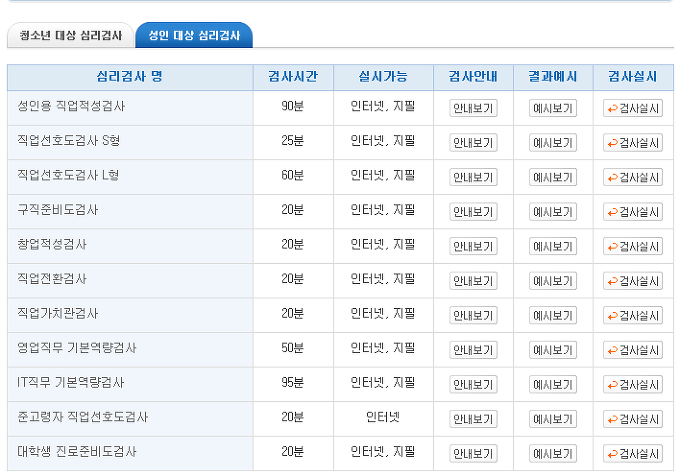This screenshot has height=476, width=680.
Task: Switch to 청소년 대상 심리검사 tab
Action: click(x=71, y=35)
